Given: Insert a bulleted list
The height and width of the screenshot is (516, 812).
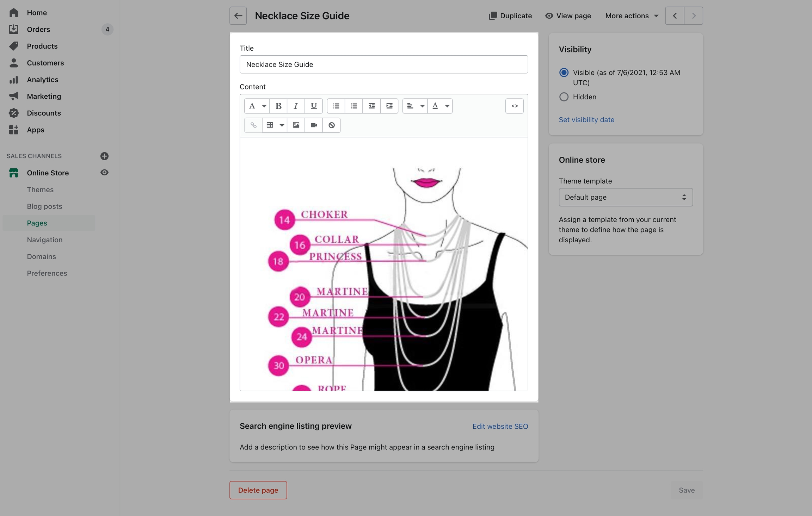Looking at the screenshot, I should click(336, 106).
